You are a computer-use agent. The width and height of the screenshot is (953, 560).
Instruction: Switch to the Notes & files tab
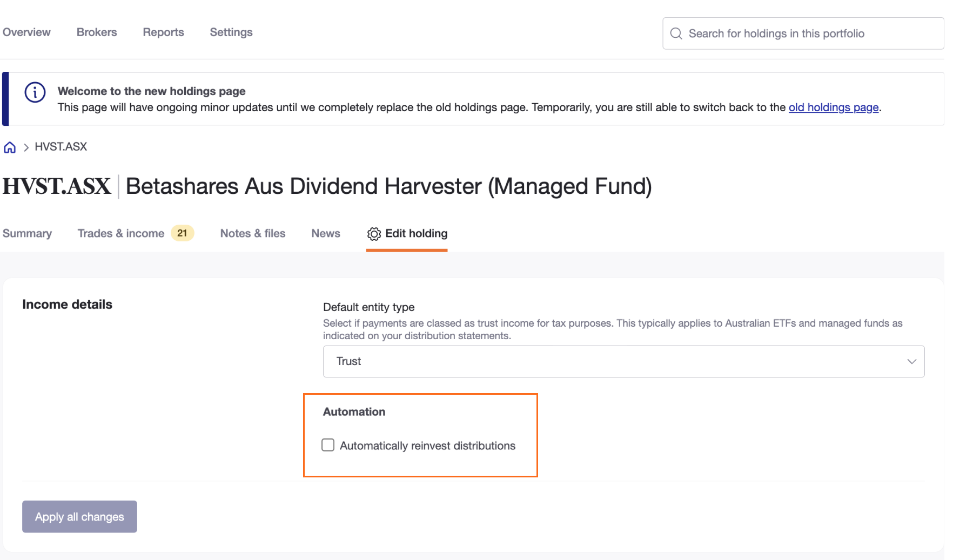click(x=253, y=233)
